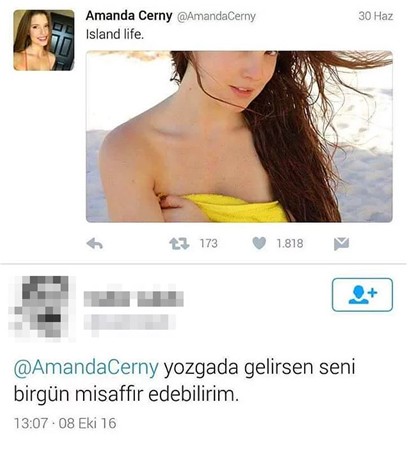
Task: View the 1.818 likes count
Action: tap(290, 243)
